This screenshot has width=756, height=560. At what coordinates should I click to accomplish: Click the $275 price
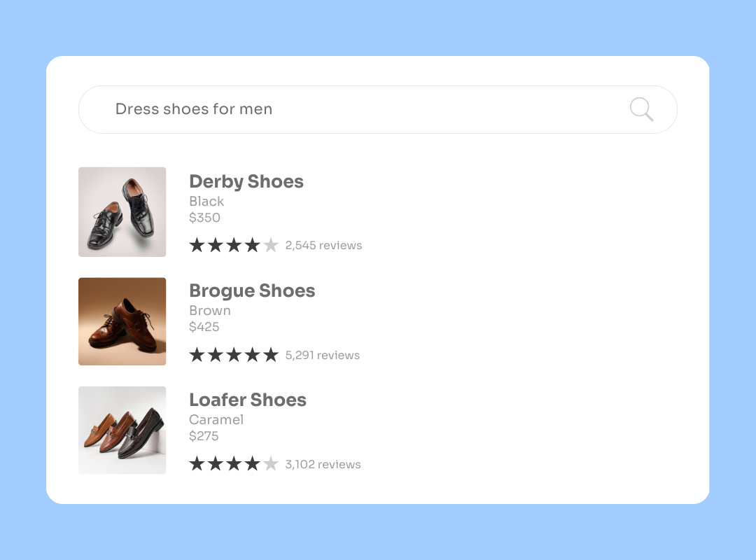[x=204, y=436]
